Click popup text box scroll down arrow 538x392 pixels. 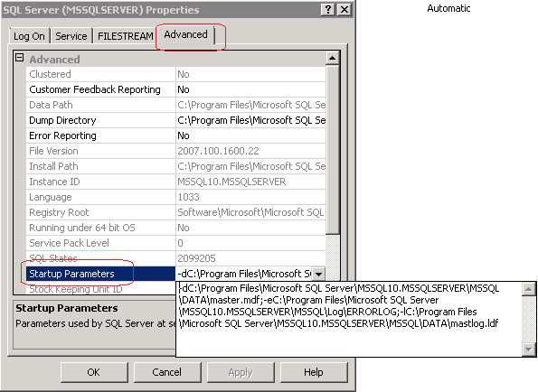click(528, 350)
